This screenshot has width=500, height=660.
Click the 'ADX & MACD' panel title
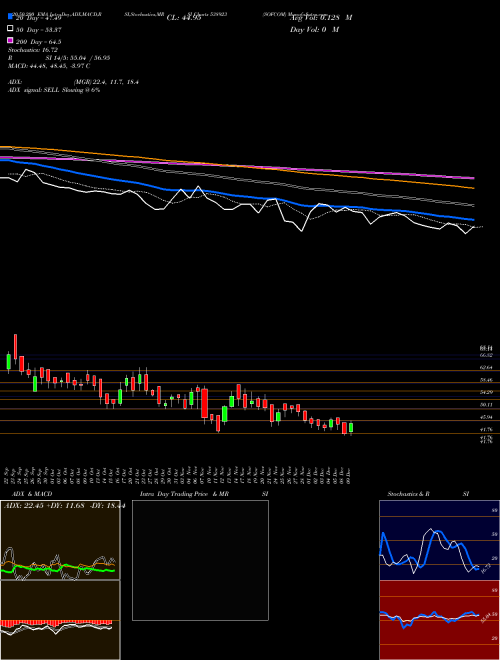(x=32, y=494)
